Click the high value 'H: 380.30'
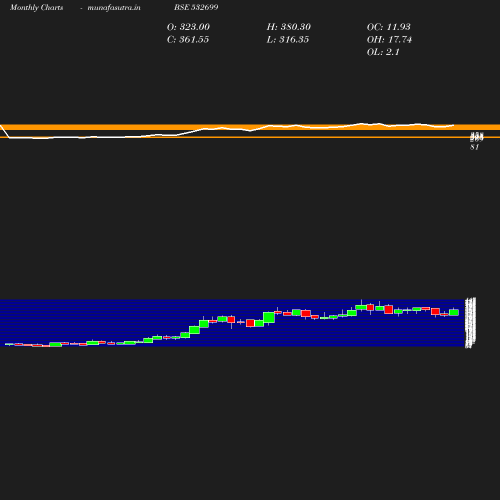 [289, 27]
